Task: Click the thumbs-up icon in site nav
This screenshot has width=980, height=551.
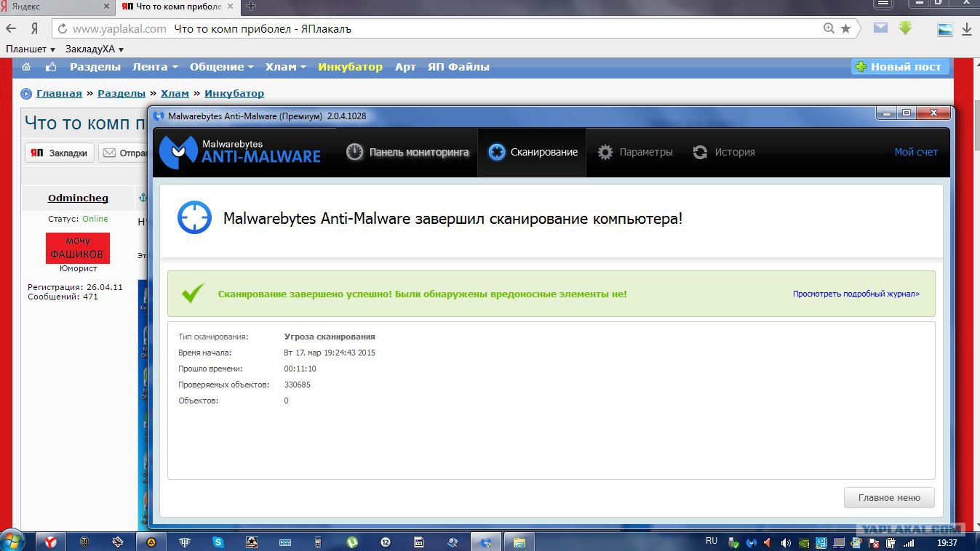Action: [x=51, y=67]
